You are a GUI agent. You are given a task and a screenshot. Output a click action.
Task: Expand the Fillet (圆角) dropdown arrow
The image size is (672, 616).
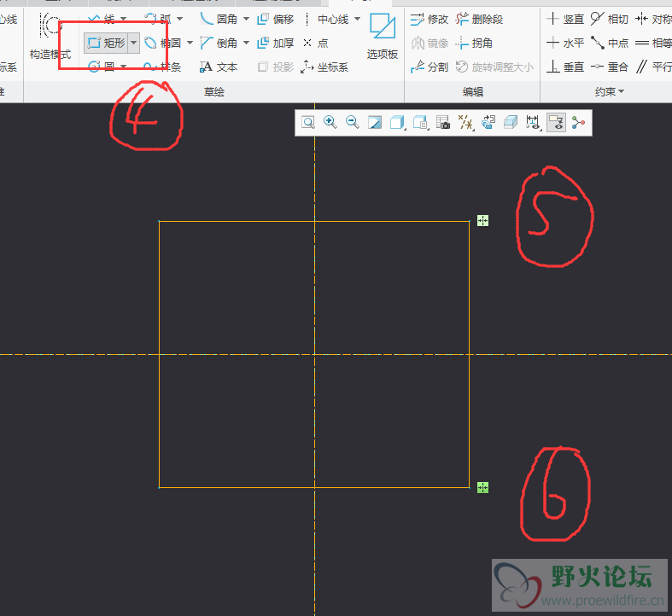click(246, 19)
